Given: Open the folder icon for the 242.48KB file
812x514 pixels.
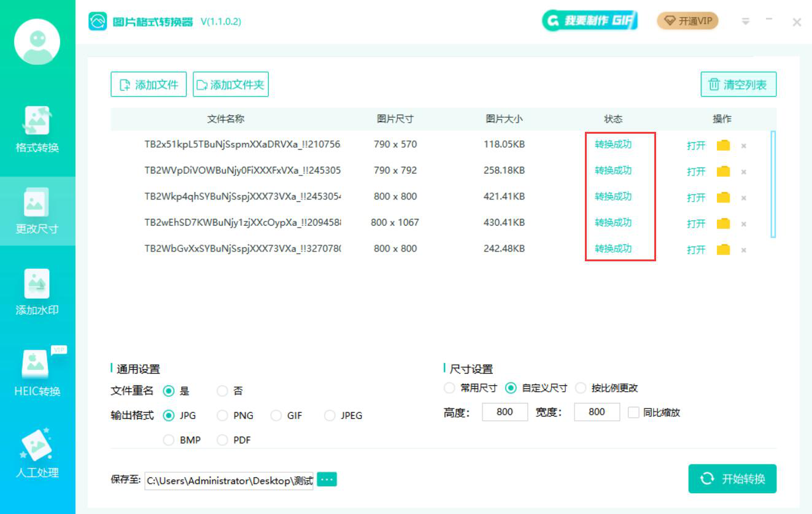Looking at the screenshot, I should tap(724, 250).
